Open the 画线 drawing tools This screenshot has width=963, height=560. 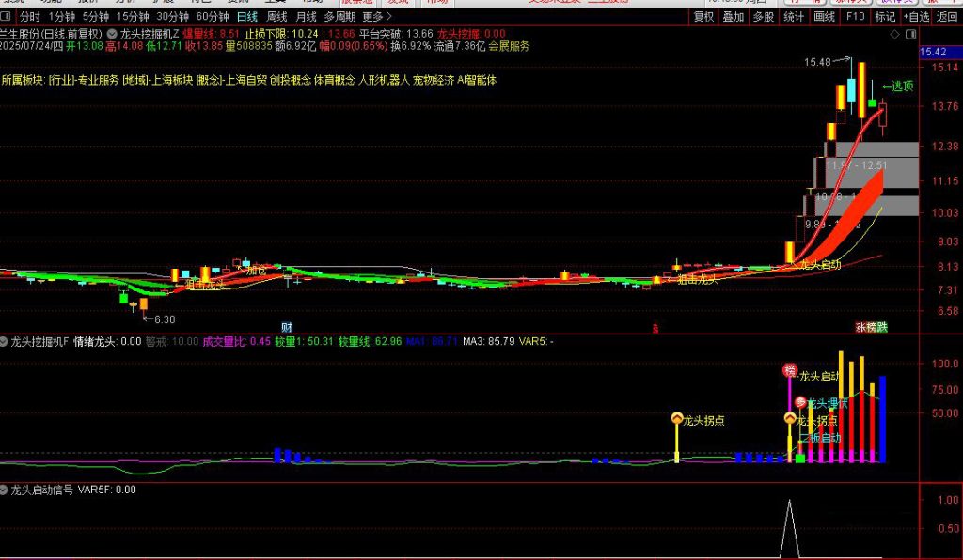click(x=824, y=17)
